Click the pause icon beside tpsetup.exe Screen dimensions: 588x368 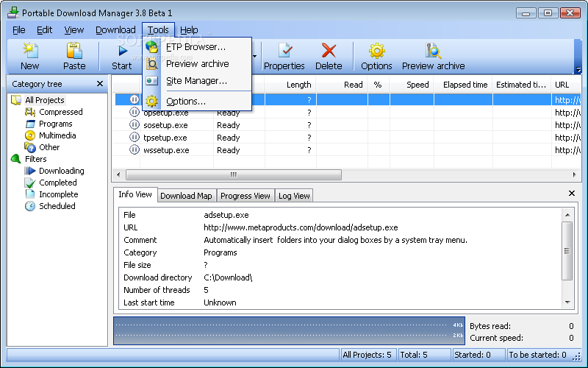pyautogui.click(x=135, y=137)
